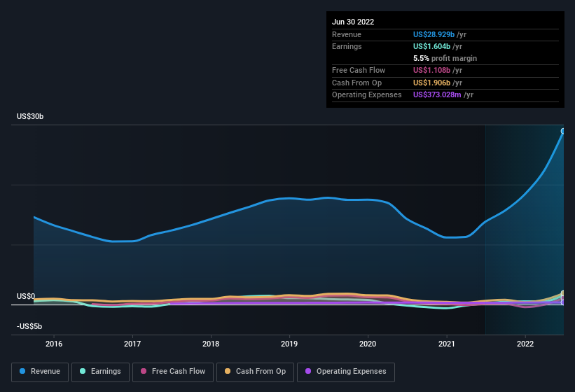Click the Revenue data point marker at chart end

click(x=563, y=131)
